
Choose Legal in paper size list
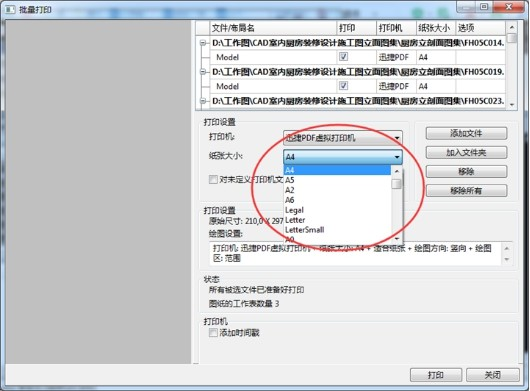(x=337, y=210)
